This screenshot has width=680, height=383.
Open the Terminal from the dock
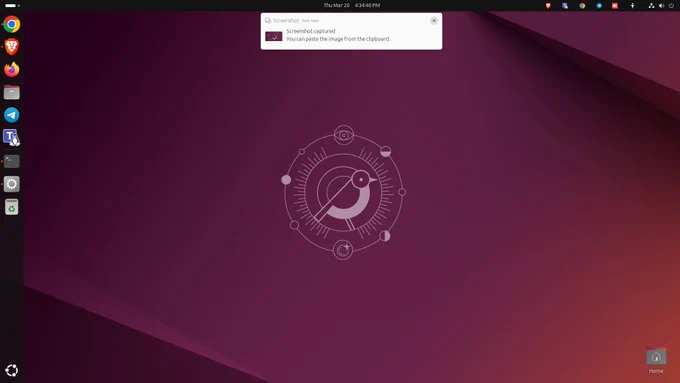coord(12,161)
